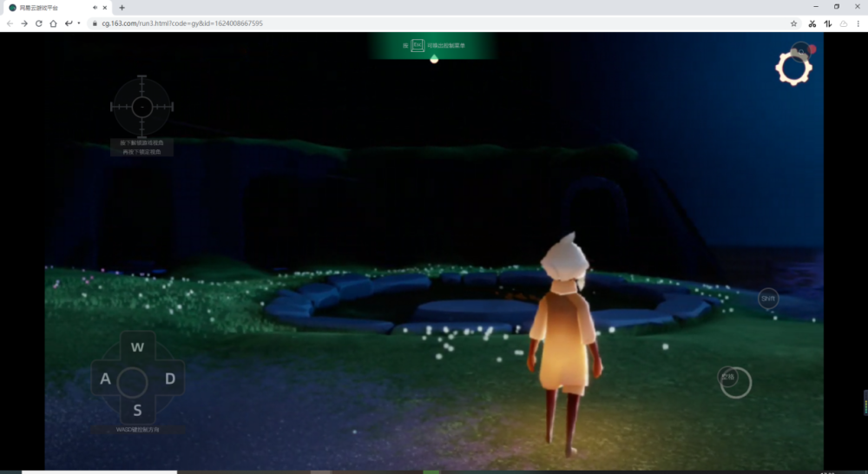The image size is (868, 474).
Task: Tap the W forward movement key
Action: [137, 347]
